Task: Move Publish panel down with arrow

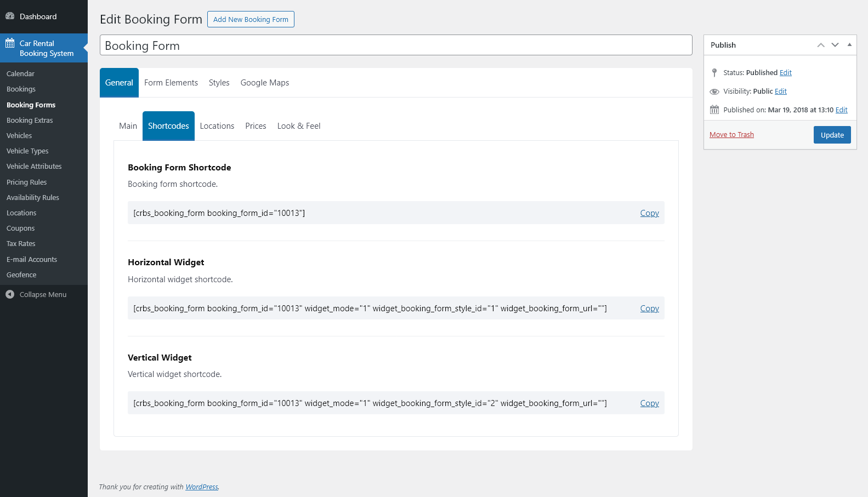Action: tap(835, 45)
